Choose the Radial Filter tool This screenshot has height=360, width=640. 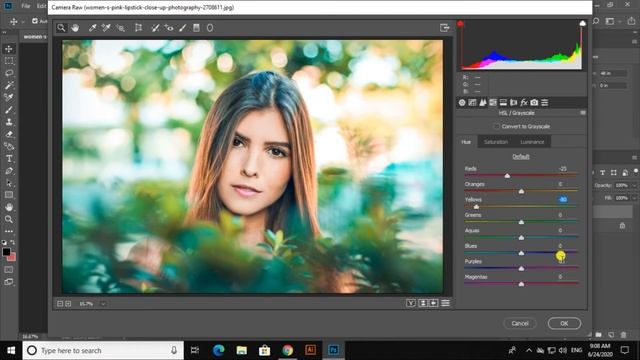210,28
